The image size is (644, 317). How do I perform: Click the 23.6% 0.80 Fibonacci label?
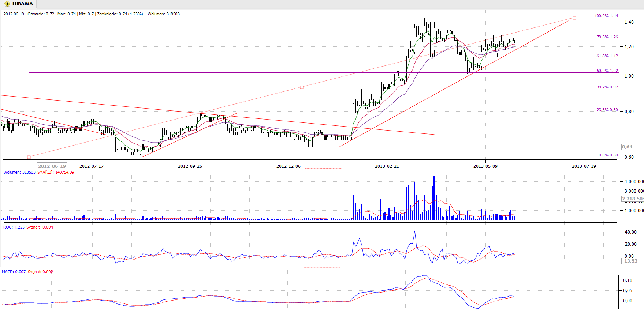[607, 110]
